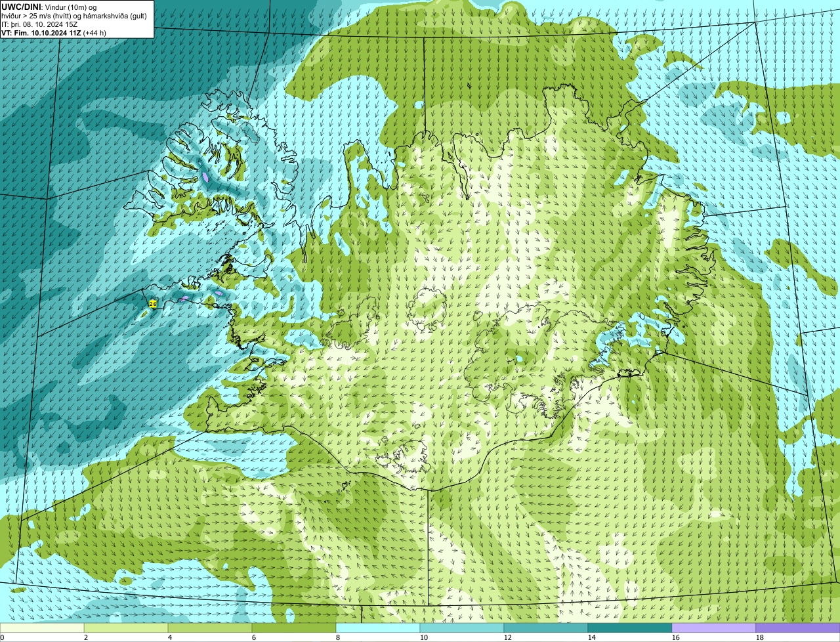840x642 pixels.
Task: Select the 12–14 m/s legend color
Action: (x=546, y=628)
